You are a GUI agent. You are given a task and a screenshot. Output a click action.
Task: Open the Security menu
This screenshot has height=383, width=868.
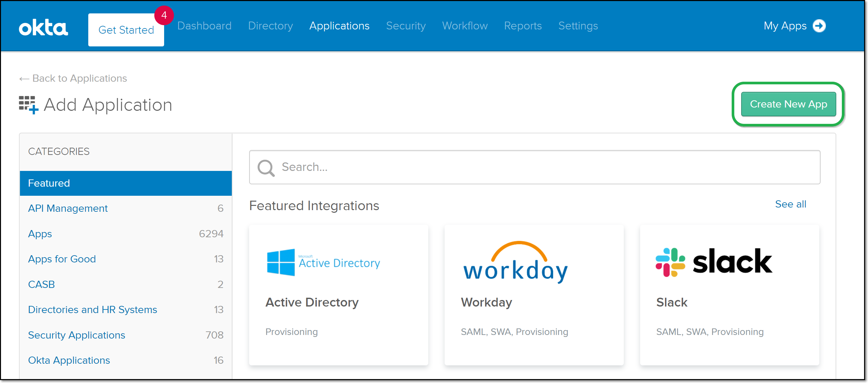pyautogui.click(x=406, y=26)
